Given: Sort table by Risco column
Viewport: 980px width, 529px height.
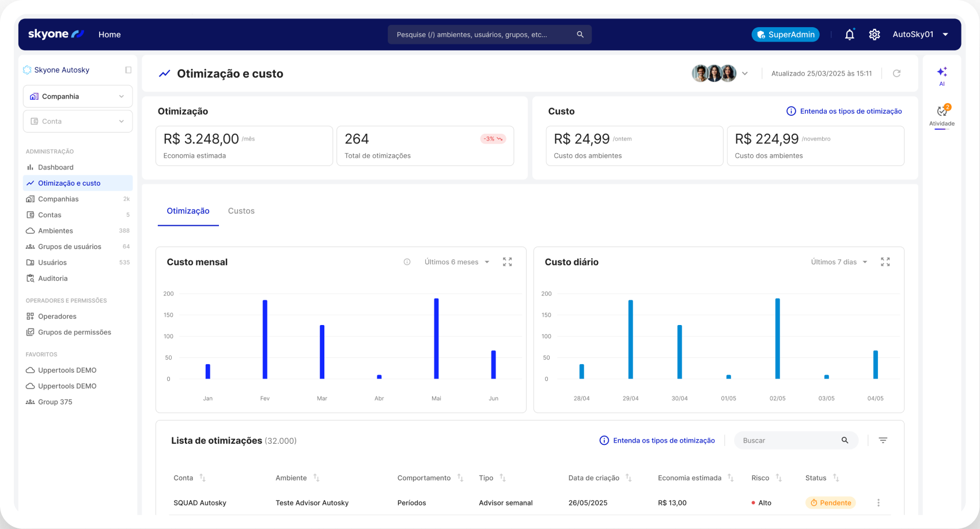Looking at the screenshot, I should [778, 478].
